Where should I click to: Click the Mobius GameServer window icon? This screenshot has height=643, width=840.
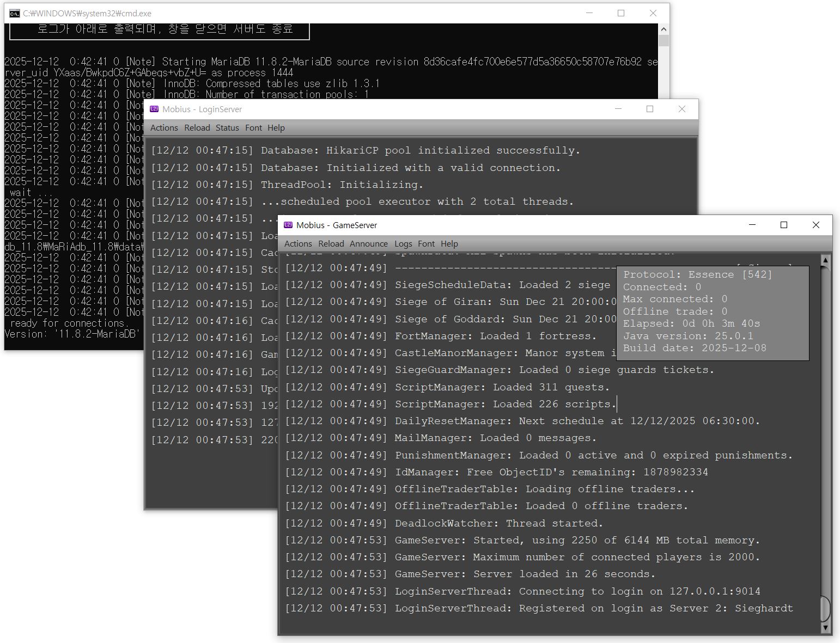click(288, 225)
